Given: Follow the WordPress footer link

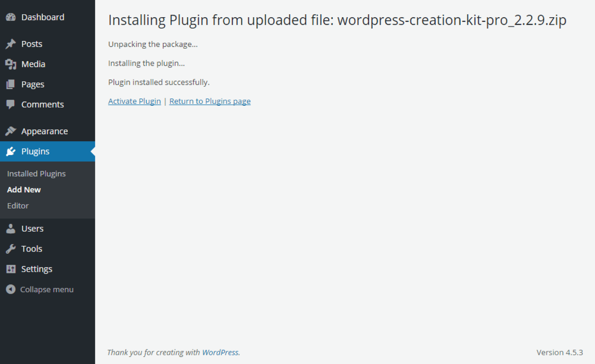Looking at the screenshot, I should point(220,352).
